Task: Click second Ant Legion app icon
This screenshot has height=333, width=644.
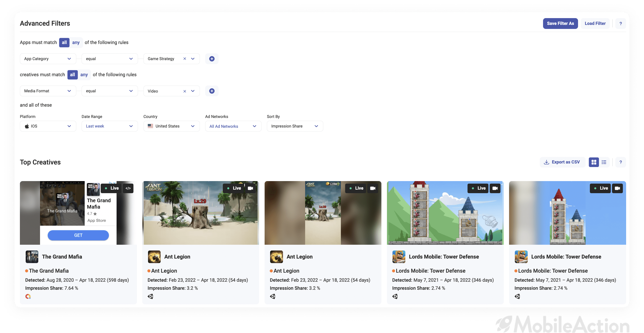Action: [276, 257]
